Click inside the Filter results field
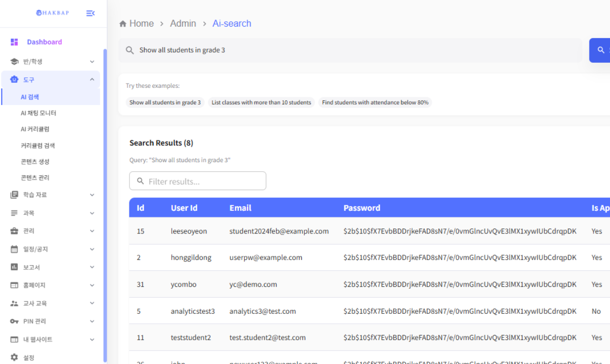The height and width of the screenshot is (364, 610). pyautogui.click(x=197, y=181)
